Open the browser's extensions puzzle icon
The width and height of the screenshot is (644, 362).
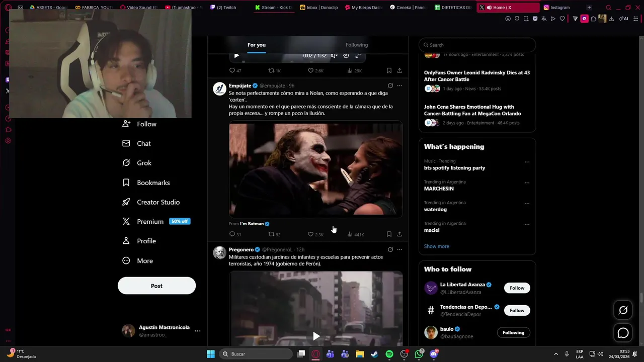[x=593, y=19]
